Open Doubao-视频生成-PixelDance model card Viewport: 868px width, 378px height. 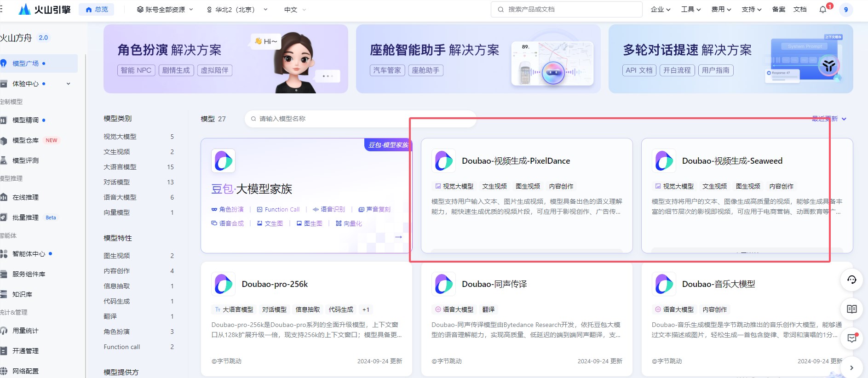click(527, 195)
